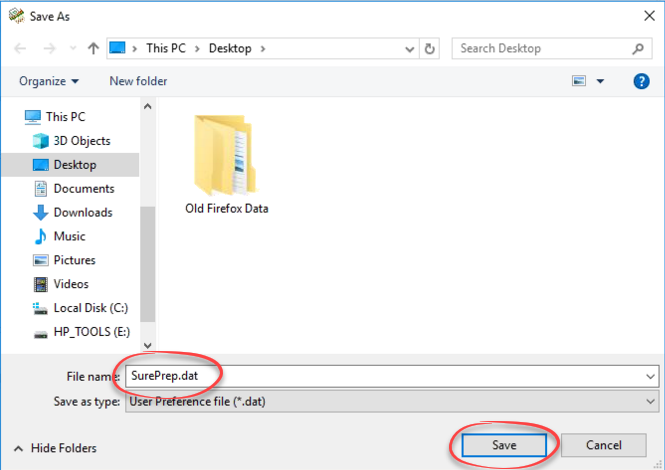665x470 pixels.
Task: Open Pictures in the sidebar
Action: pos(74,260)
